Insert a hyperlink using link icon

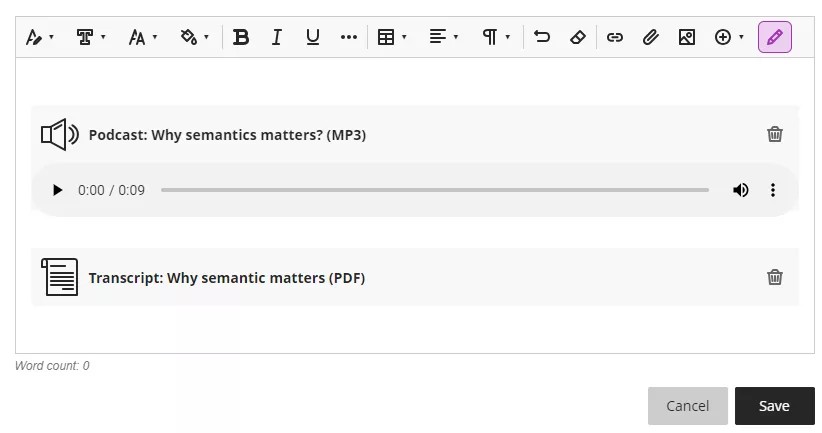615,37
